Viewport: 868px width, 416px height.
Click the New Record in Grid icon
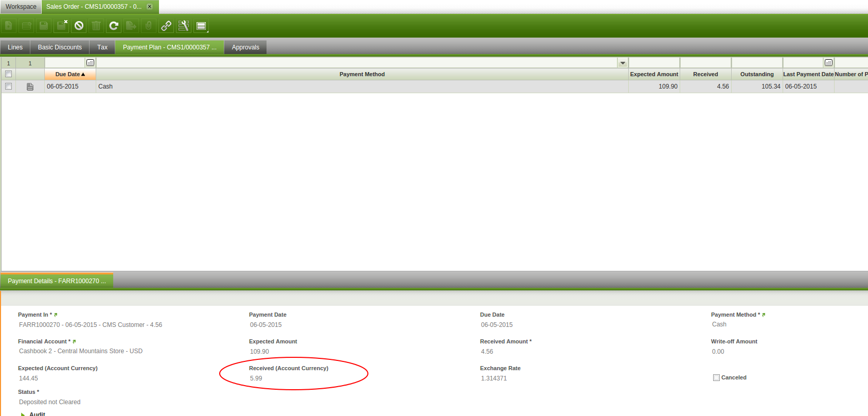tap(26, 26)
